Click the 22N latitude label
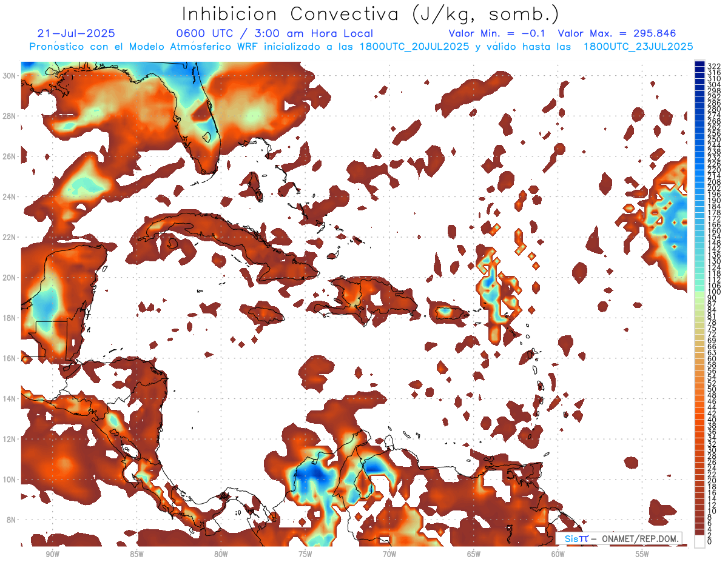Viewport: 728px width, 562px height. click(10, 237)
